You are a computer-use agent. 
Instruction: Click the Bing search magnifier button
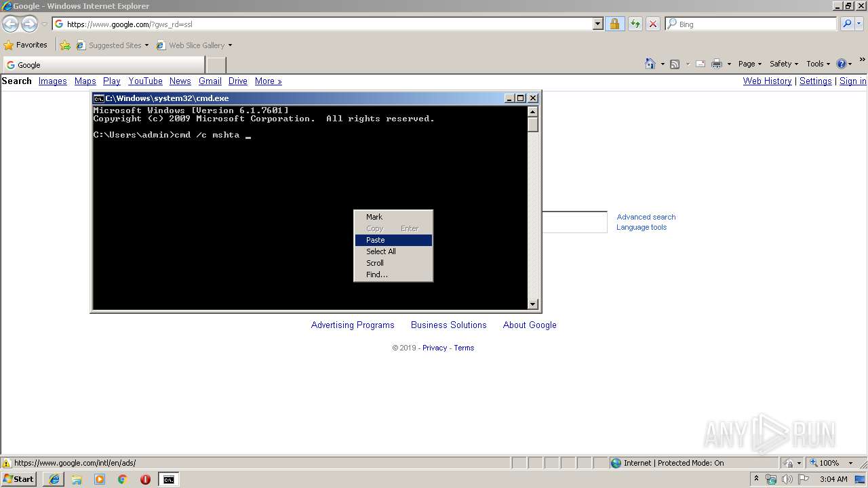click(847, 24)
